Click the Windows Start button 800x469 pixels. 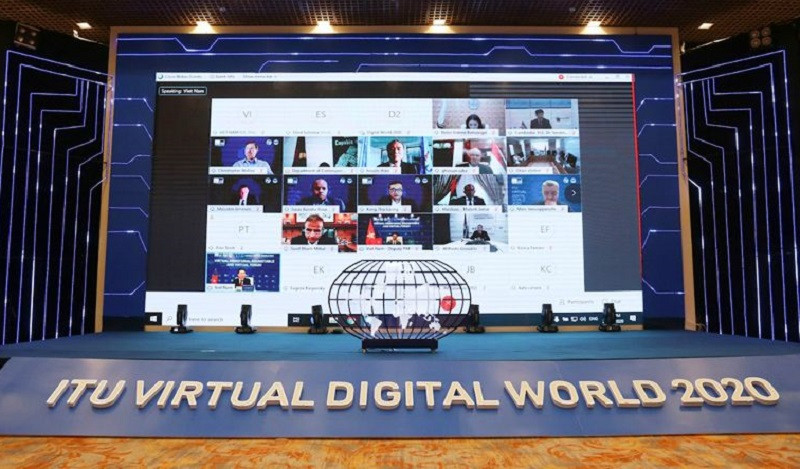pyautogui.click(x=152, y=319)
